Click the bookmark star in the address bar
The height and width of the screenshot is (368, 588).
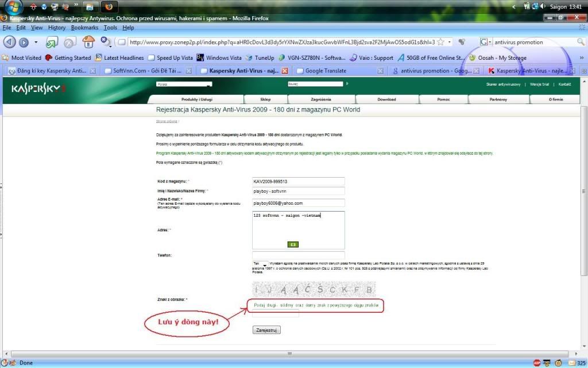[440, 42]
